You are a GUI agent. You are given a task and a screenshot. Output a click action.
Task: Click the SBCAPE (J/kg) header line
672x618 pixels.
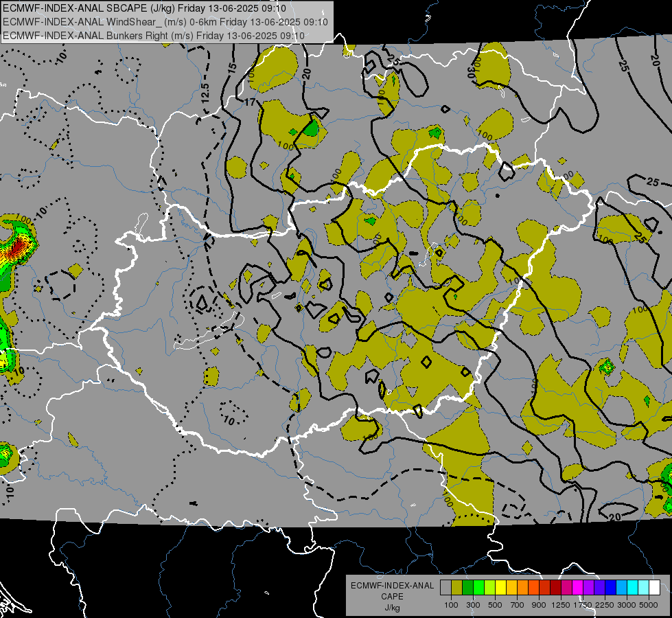[144, 8]
